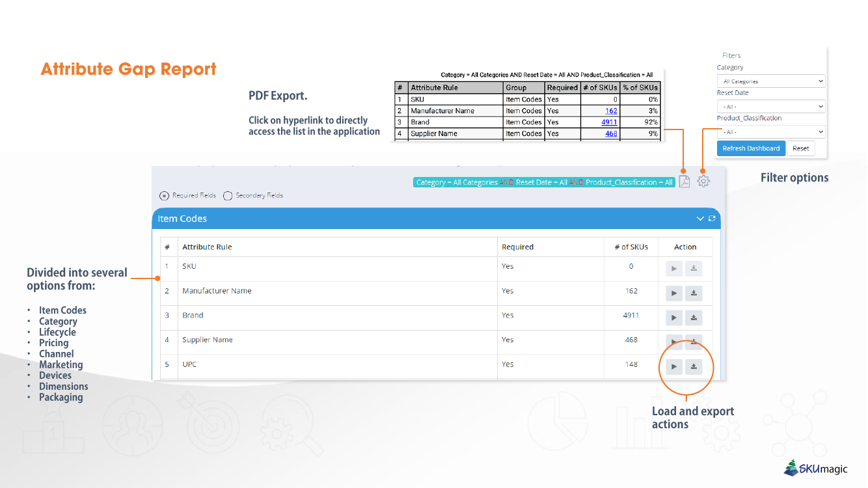Open the 4911 SKUs hyperlink
This screenshot has height=488, width=868.
(609, 122)
